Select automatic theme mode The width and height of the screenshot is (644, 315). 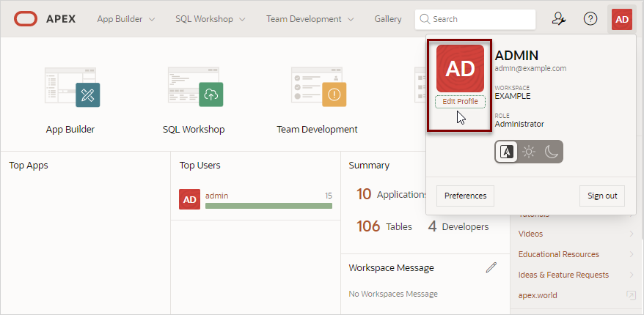506,152
